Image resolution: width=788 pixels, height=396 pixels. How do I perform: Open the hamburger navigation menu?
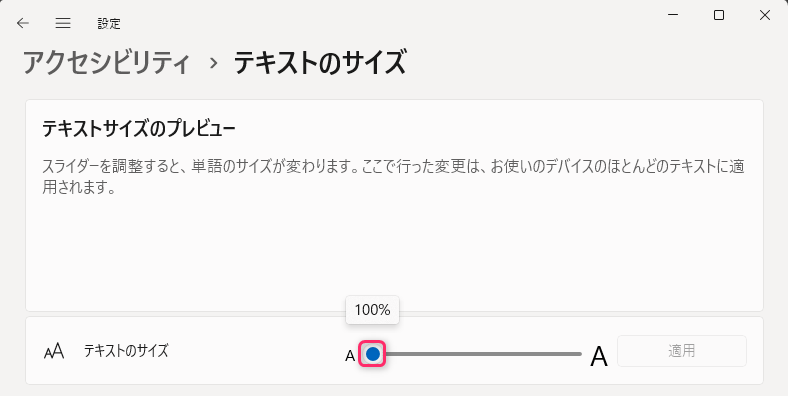63,23
